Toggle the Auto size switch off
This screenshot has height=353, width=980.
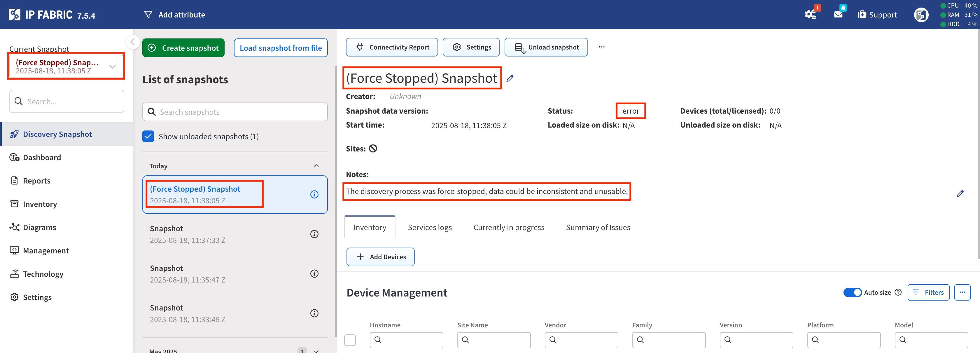click(852, 292)
